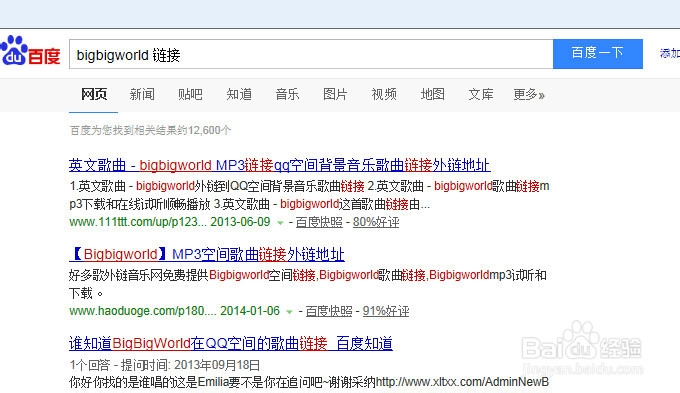Screen dimensions: 680x393
Task: Expand dropdown arrow beside 2014-01-06
Action: click(x=289, y=312)
